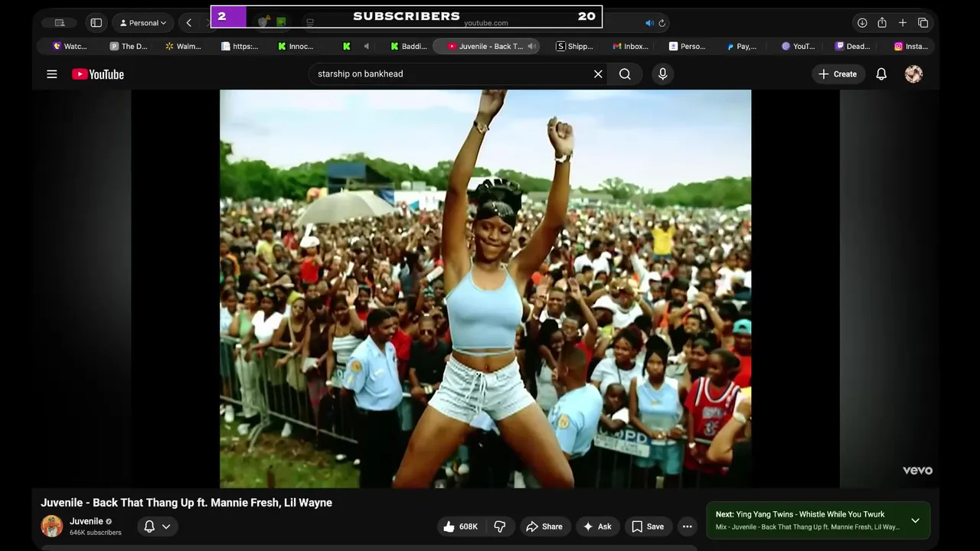Viewport: 980px width, 551px height.
Task: Click youtube.com in address bar
Action: pos(485,23)
